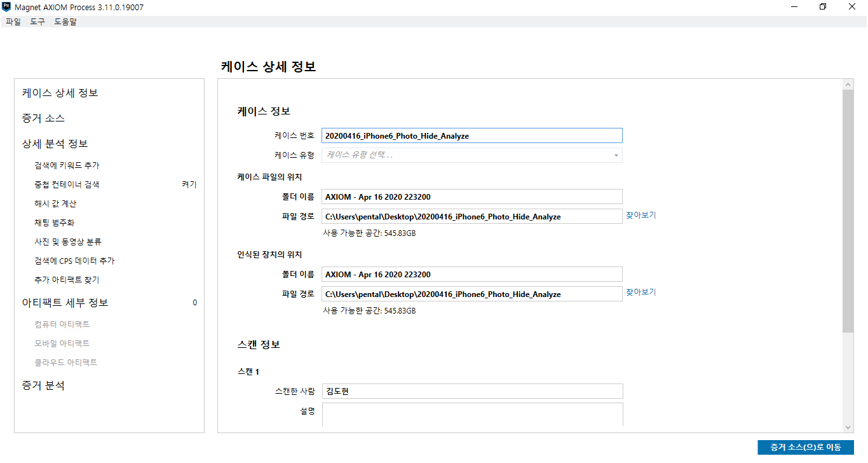The image size is (868, 463).
Task: Open the 파일 menu
Action: (13, 22)
